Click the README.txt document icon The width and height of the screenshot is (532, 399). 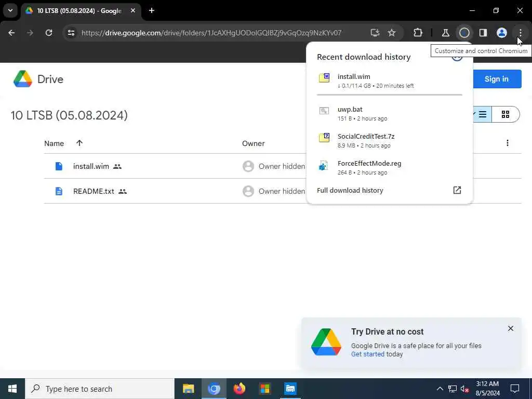59,191
